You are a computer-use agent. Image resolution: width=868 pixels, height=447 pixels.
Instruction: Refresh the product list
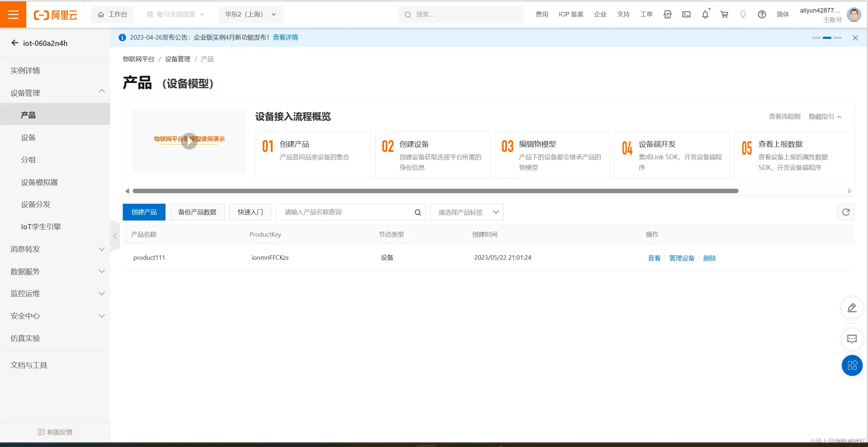(846, 212)
